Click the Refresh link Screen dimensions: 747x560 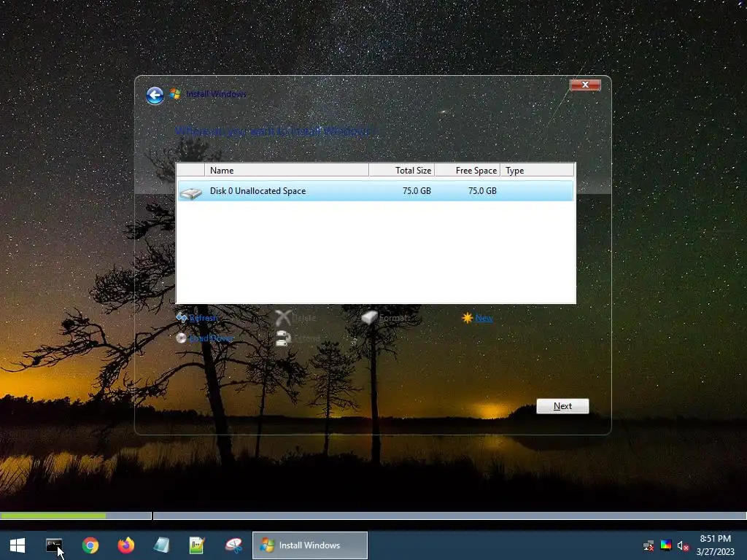click(x=203, y=318)
